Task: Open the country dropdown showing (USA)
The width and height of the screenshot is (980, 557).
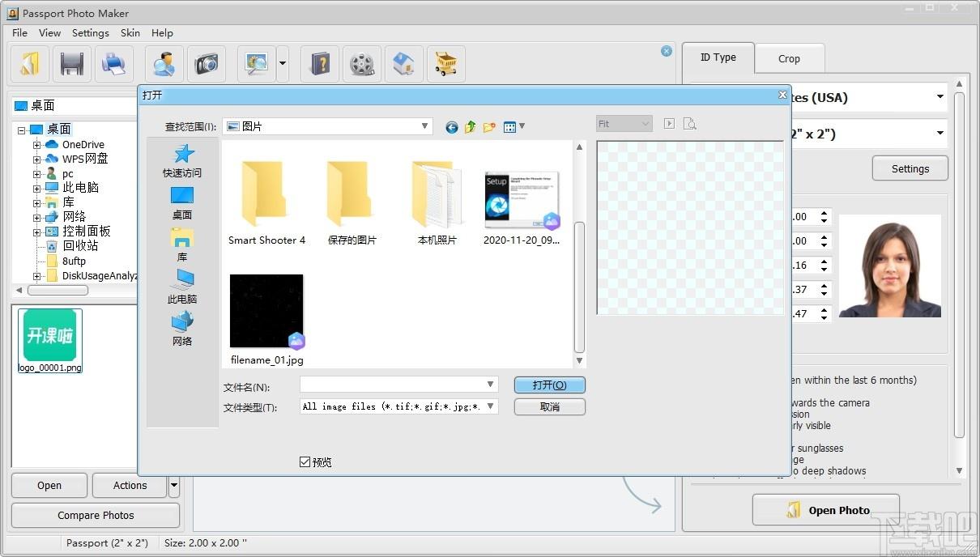Action: [940, 97]
